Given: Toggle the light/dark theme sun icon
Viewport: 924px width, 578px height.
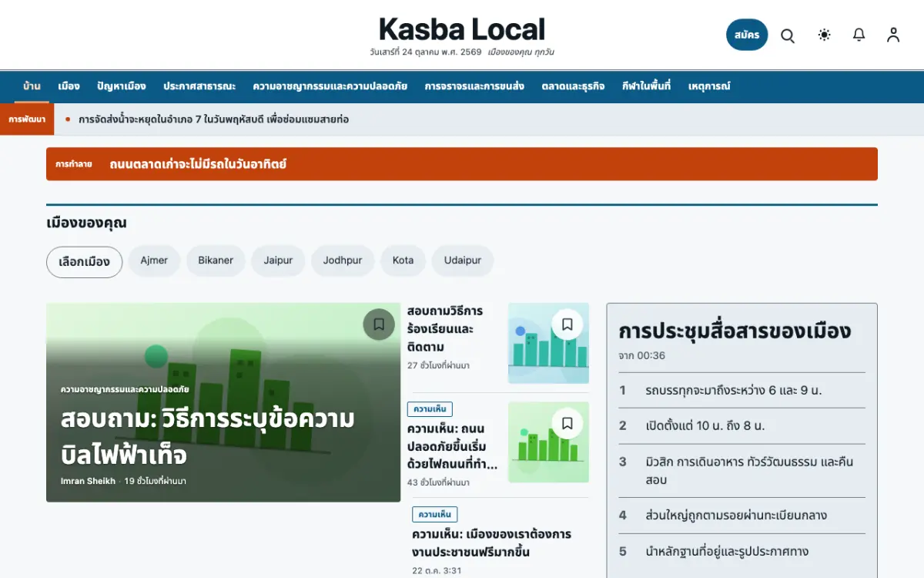Looking at the screenshot, I should coord(825,35).
